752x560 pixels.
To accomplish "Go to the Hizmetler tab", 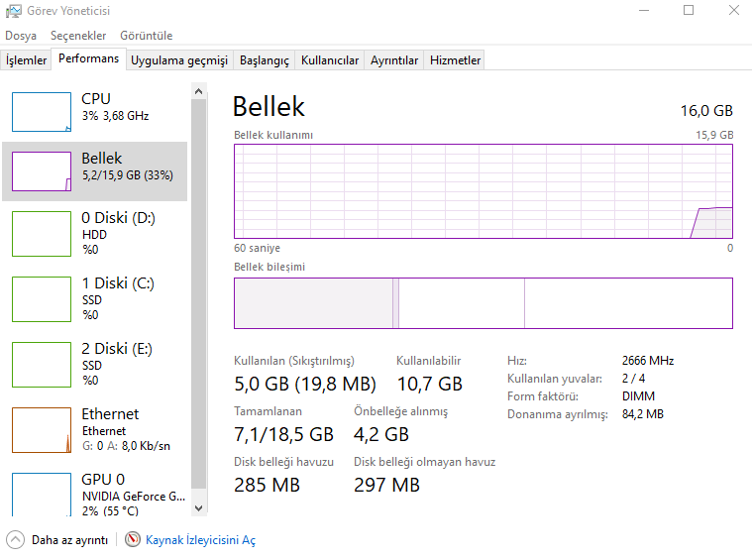I will pos(455,60).
